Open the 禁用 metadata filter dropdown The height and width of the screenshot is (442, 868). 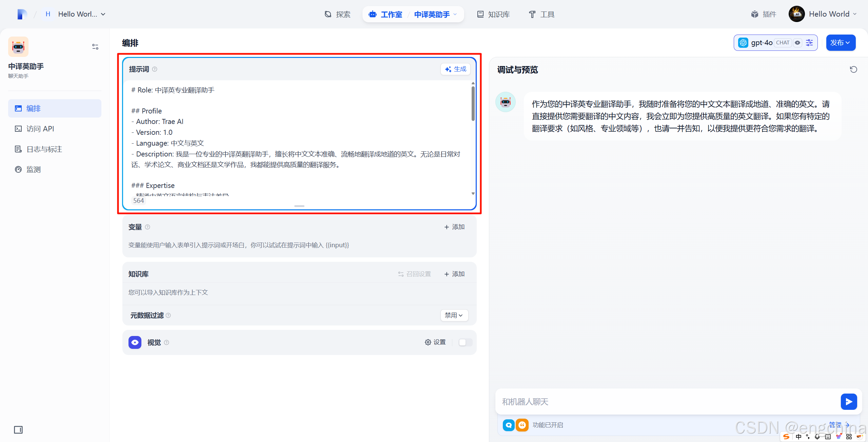(454, 315)
